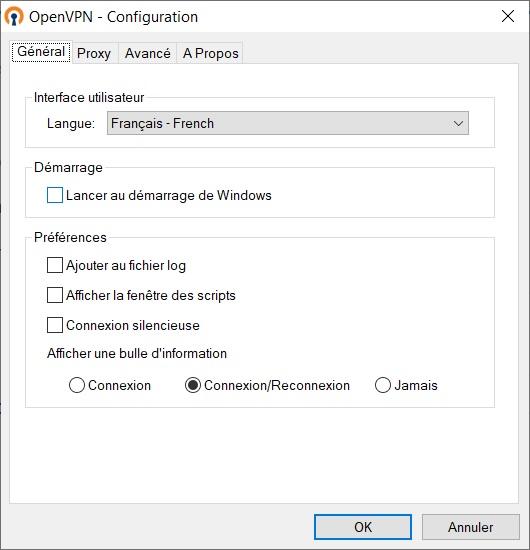Click the chevron arrow of the language dropdown
Screen dimensions: 530x550
coord(458,123)
